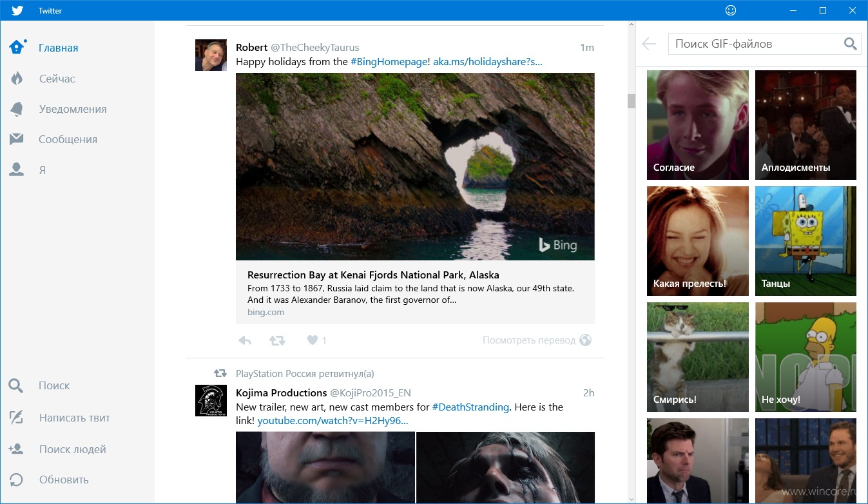
Task: Click the @TheCheekyTaurus handle
Action: [x=314, y=48]
